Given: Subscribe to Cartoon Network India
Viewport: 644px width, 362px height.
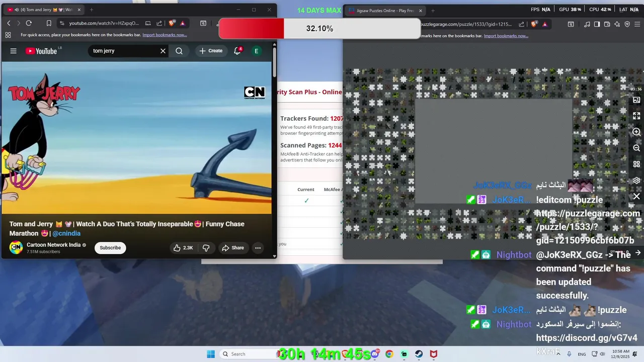Looking at the screenshot, I should [110, 247].
